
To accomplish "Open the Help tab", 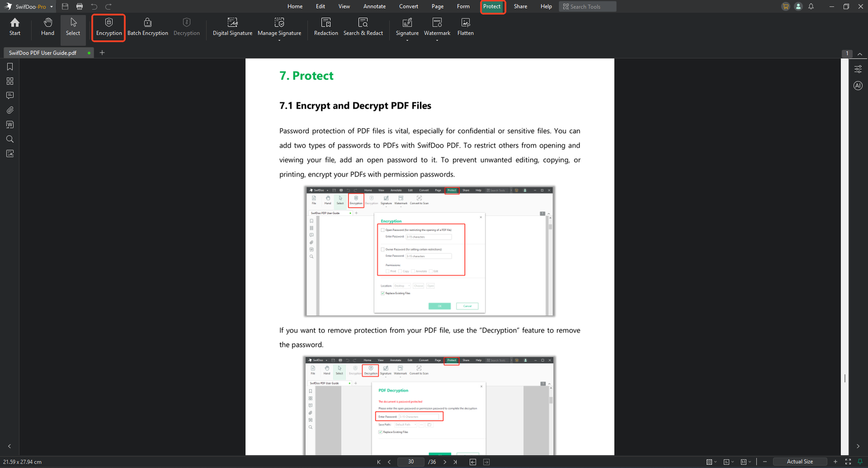I will pyautogui.click(x=546, y=7).
